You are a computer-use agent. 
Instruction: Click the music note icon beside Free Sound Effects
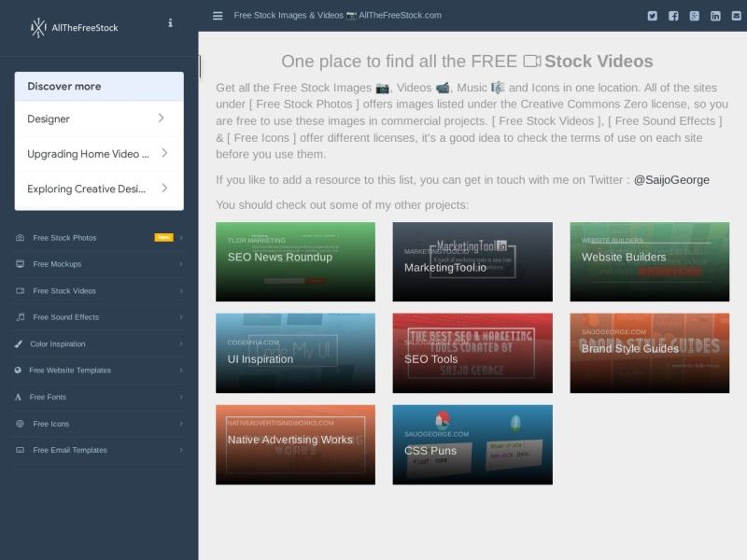[20, 317]
